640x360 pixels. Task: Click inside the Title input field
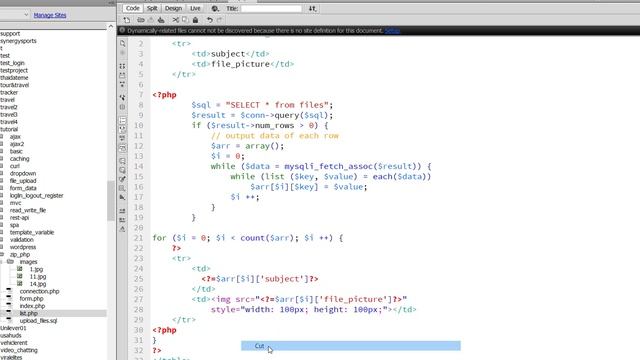pos(271,8)
